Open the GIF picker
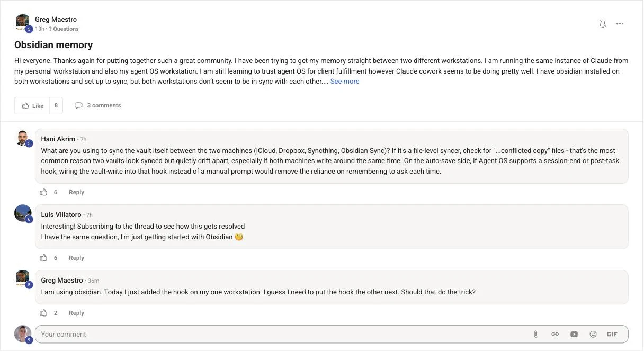Image resolution: width=644 pixels, height=352 pixels. [612, 335]
